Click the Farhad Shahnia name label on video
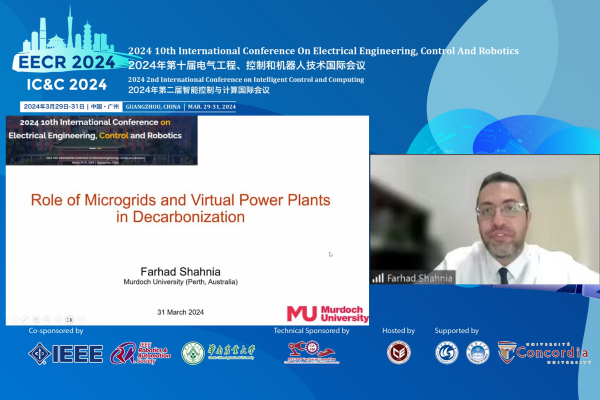This screenshot has height=400, width=600. tap(419, 278)
